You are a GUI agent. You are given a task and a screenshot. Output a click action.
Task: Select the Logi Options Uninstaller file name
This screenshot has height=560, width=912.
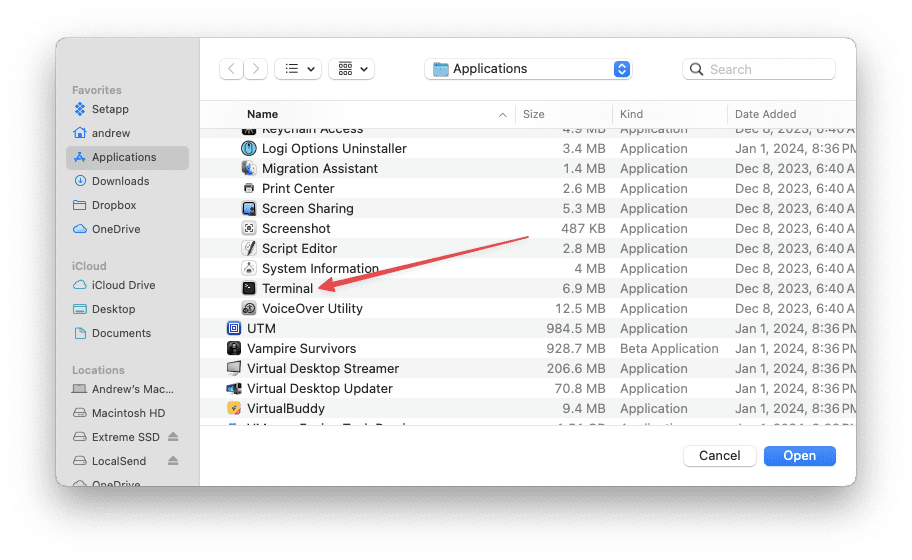coord(334,148)
